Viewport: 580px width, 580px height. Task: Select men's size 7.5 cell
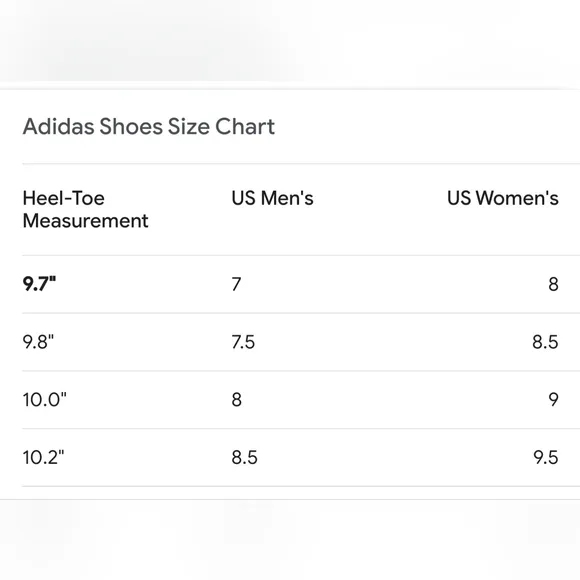click(x=243, y=342)
